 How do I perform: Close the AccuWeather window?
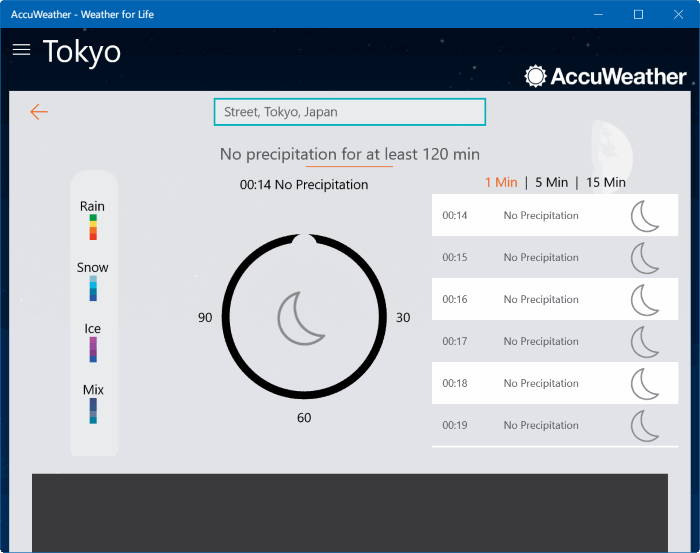(678, 14)
